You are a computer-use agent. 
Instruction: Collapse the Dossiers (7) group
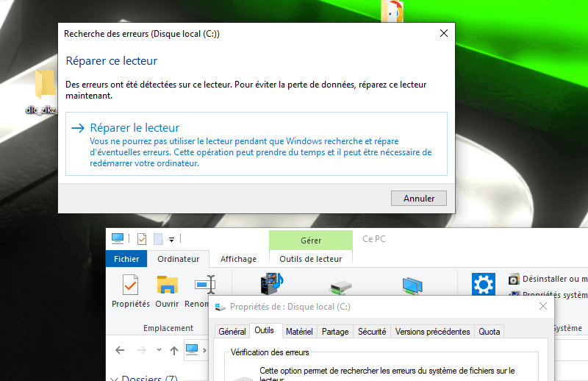click(x=114, y=378)
